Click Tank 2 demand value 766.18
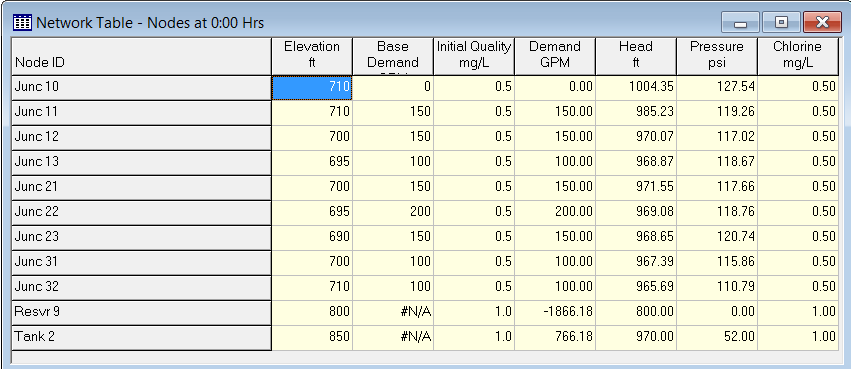This screenshot has height=369, width=851. (x=555, y=338)
